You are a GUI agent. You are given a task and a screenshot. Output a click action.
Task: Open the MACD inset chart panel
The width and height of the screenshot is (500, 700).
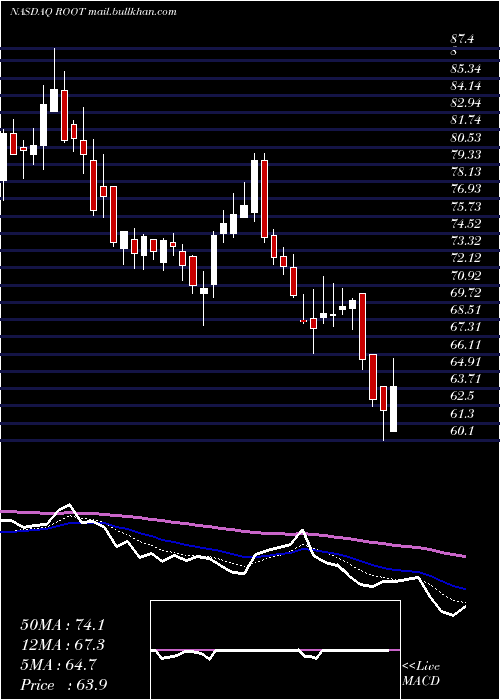(x=275, y=650)
